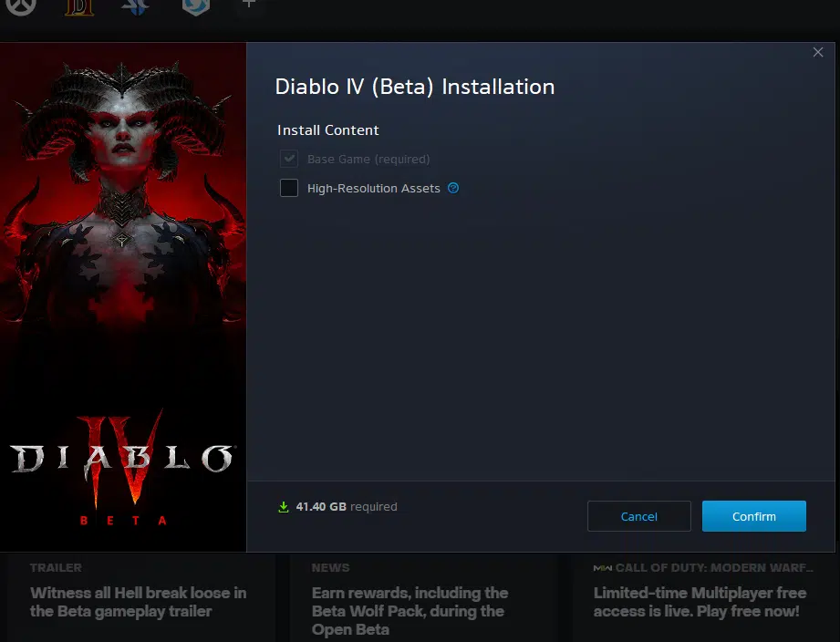840x642 pixels.
Task: Open the Hearthstone game icon in top bar
Action: (x=195, y=6)
